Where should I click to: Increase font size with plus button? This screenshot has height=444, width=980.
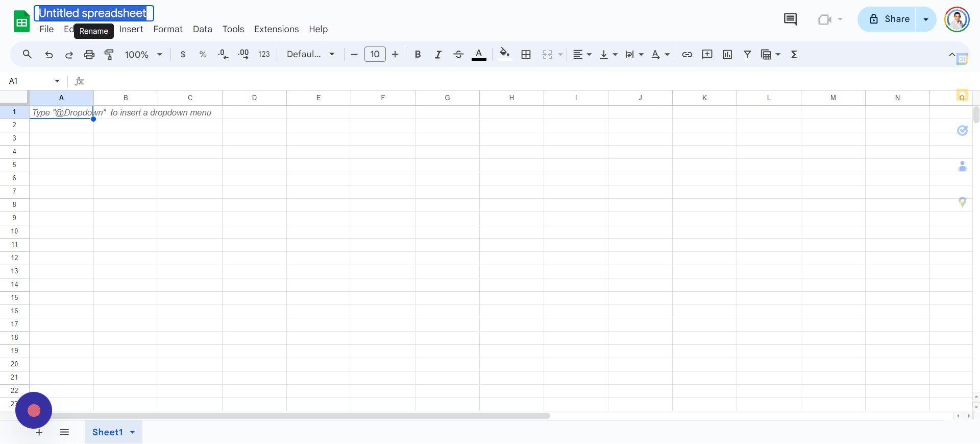pyautogui.click(x=395, y=55)
